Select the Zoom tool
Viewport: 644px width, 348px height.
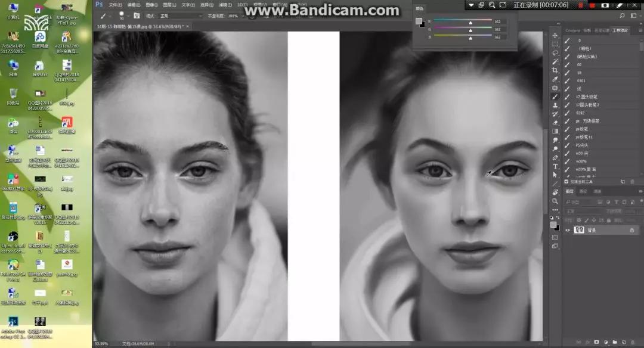(555, 201)
